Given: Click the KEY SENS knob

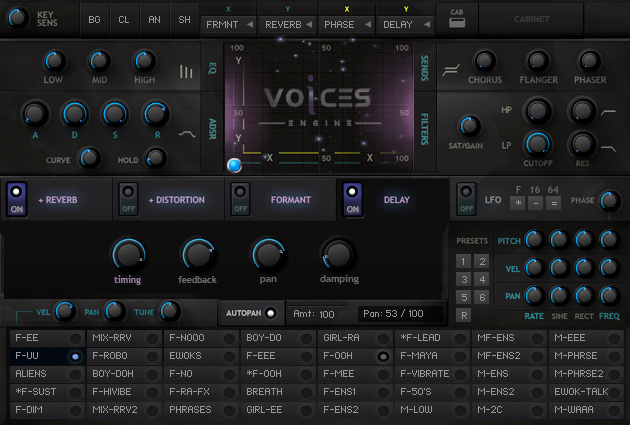Looking at the screenshot, I should (x=17, y=17).
